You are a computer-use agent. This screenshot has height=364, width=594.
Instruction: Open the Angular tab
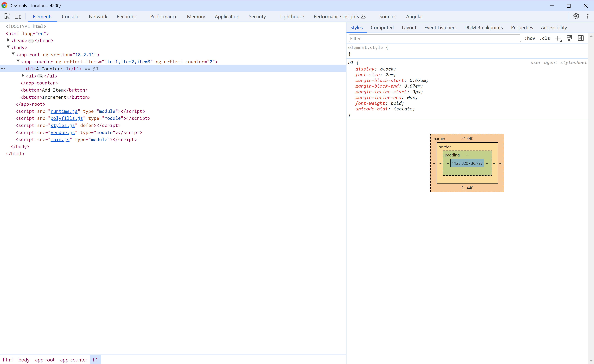tap(414, 16)
